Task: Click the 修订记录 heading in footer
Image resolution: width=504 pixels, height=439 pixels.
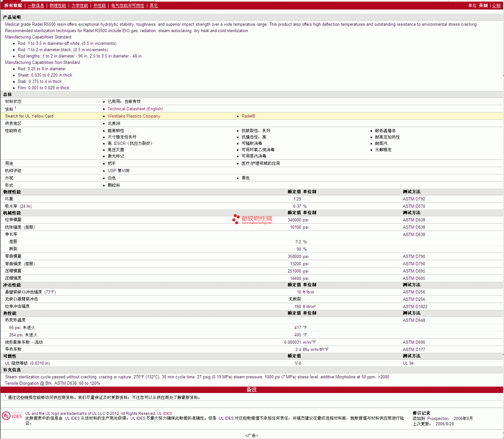Action: (421, 413)
